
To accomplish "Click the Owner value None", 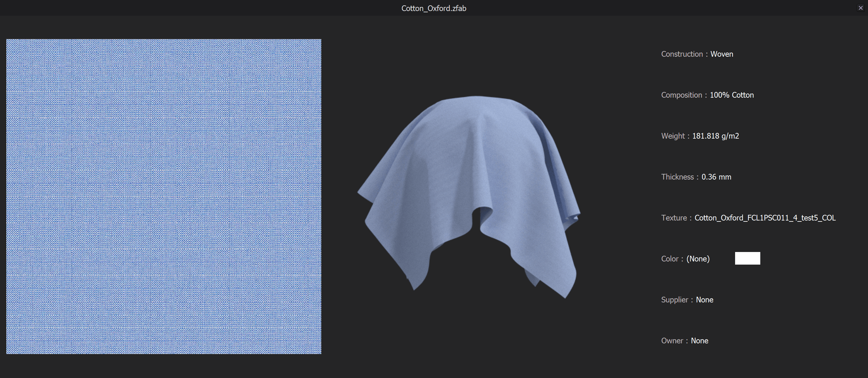I will [700, 341].
